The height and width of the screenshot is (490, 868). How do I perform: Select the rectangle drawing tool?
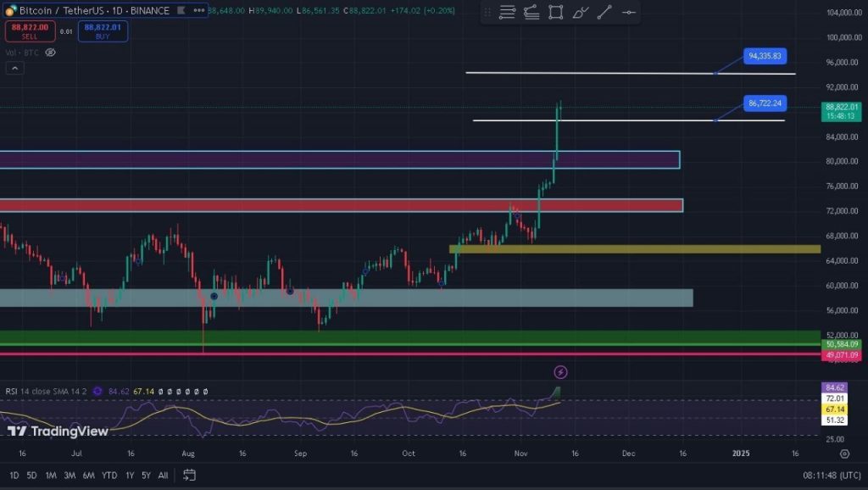click(x=556, y=13)
